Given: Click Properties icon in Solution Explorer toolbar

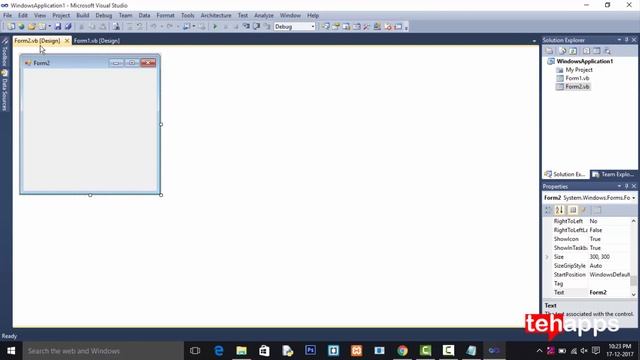Looking at the screenshot, I should [549, 51].
